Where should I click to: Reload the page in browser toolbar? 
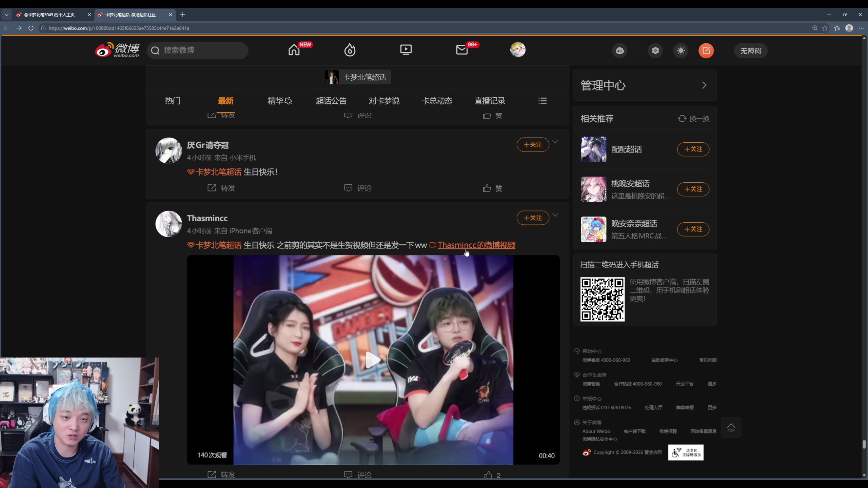[x=31, y=28]
